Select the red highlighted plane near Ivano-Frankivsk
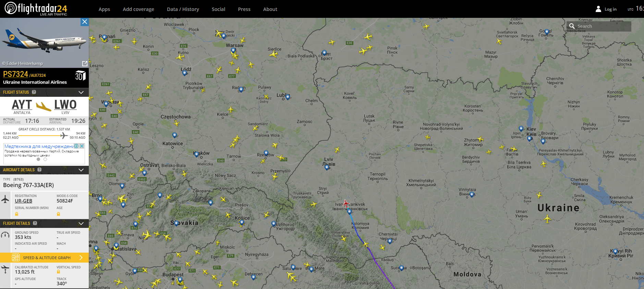644x289 pixels. [346, 204]
